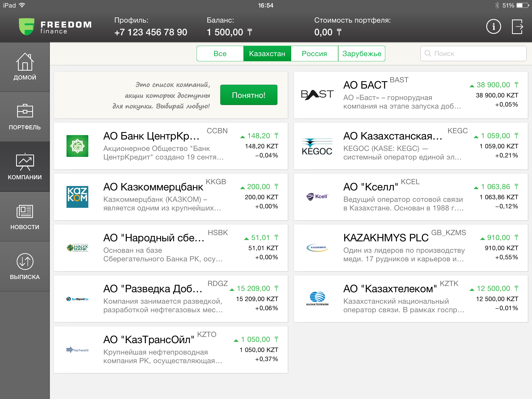Viewport: 532px width, 399px height.
Task: Open АО Банк ЦентрКр… company title
Action: [x=151, y=136]
